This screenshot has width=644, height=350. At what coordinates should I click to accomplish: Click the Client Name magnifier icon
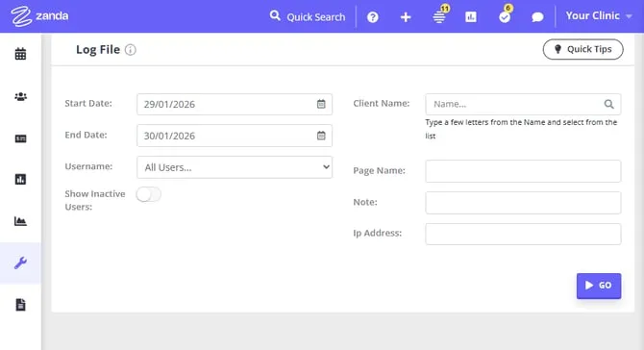click(608, 105)
